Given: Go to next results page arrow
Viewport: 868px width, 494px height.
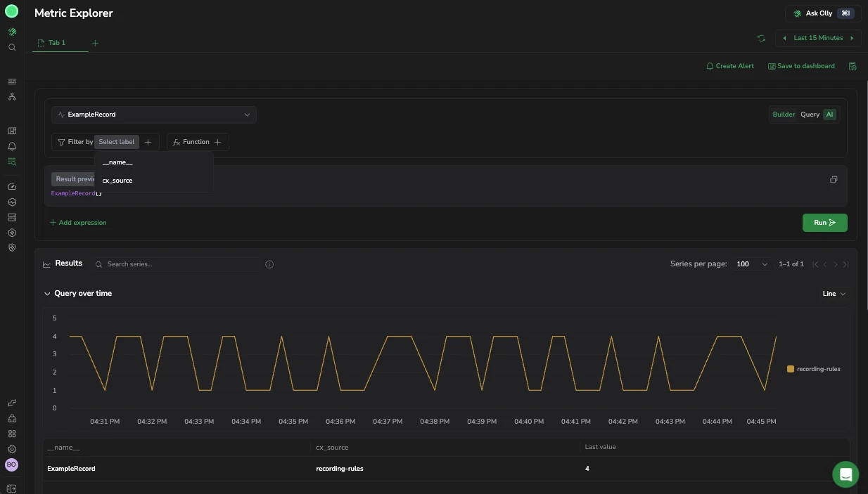Looking at the screenshot, I should pos(836,264).
